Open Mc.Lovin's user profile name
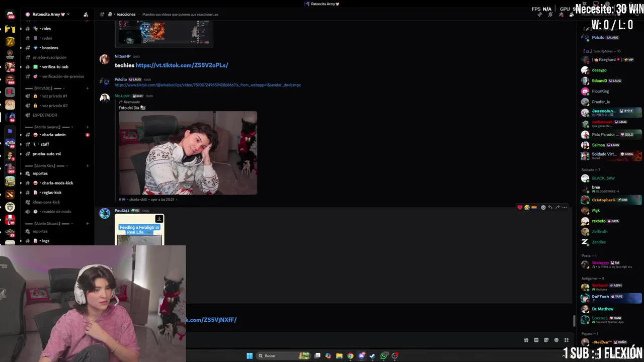 click(x=122, y=96)
